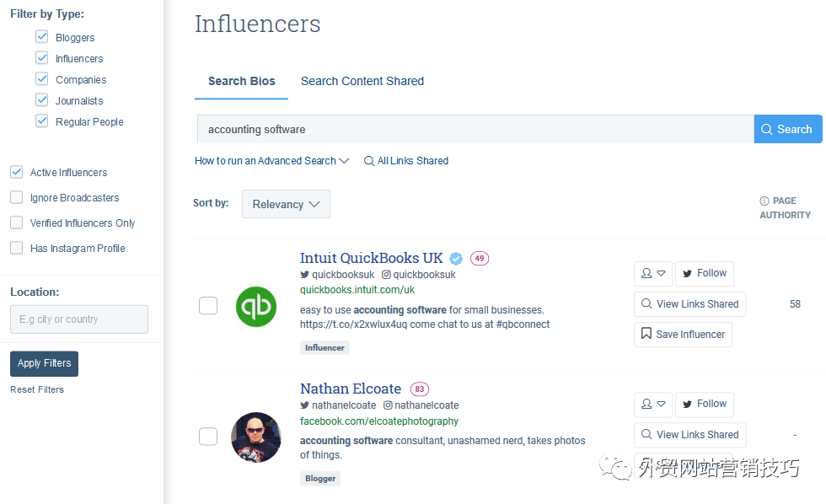The height and width of the screenshot is (504, 826).
Task: Uncheck the Bloggers type filter
Action: click(41, 37)
